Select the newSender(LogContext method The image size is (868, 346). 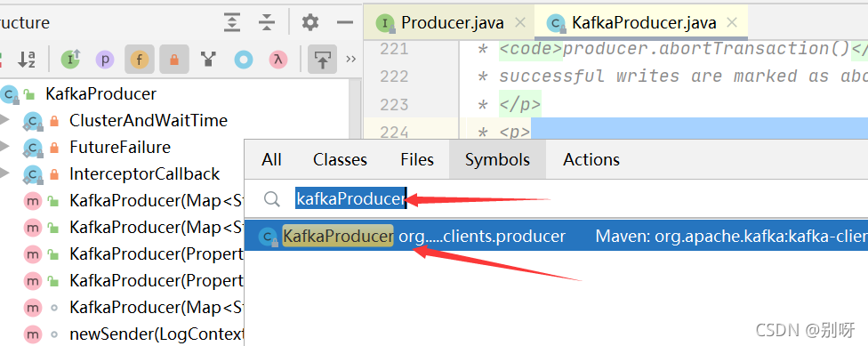(x=157, y=334)
